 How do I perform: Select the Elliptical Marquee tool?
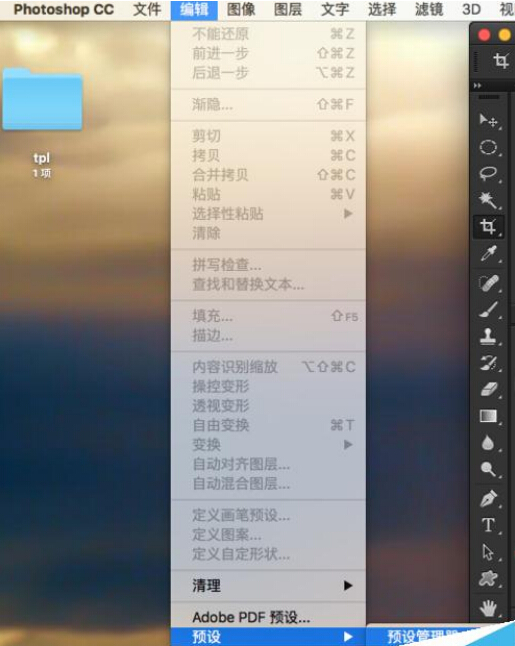pos(488,147)
